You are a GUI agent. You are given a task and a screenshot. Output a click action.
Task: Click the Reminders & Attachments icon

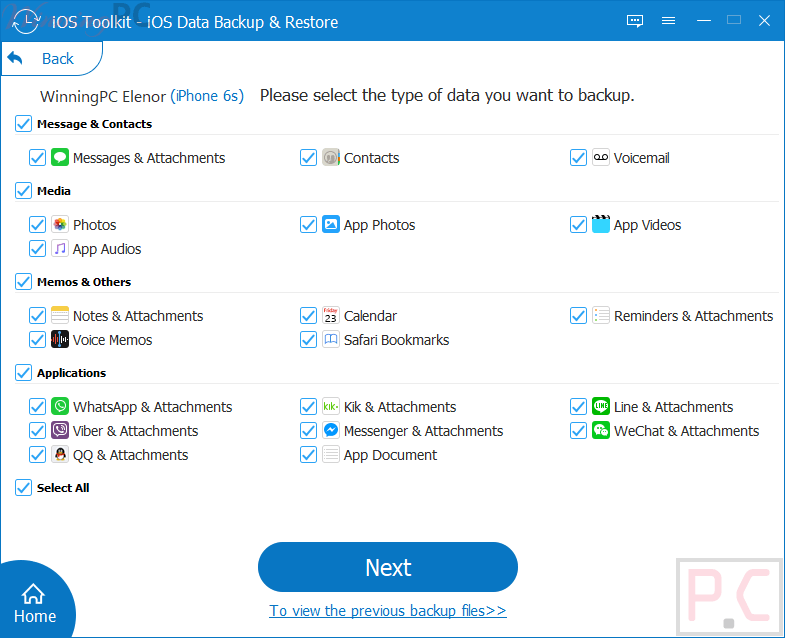point(601,315)
